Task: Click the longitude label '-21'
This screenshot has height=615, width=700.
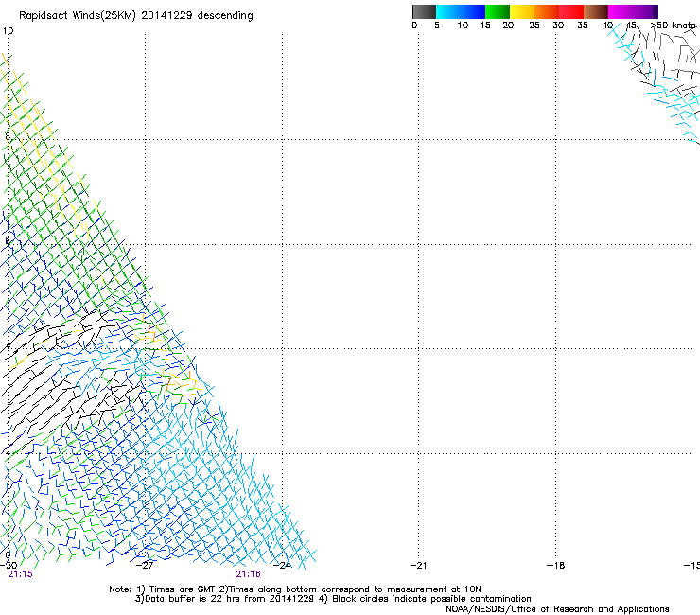Action: pos(418,566)
